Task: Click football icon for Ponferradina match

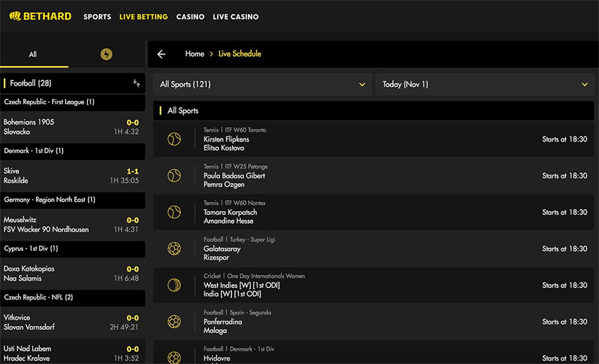Action: coord(174,322)
